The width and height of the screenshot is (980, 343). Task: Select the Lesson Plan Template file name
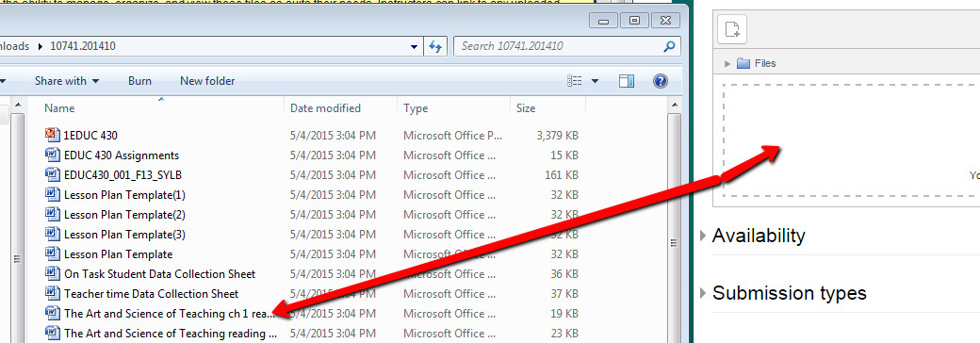[x=118, y=254]
